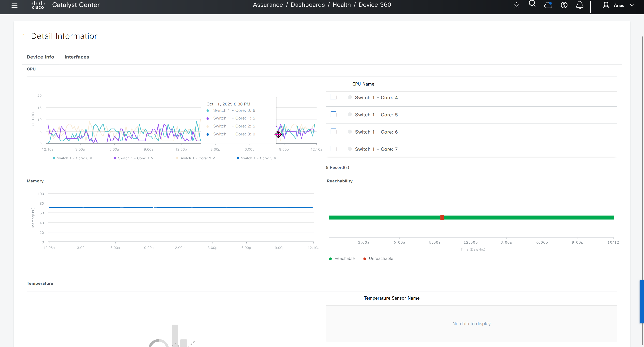The height and width of the screenshot is (347, 644).
Task: Switch to the Interfaces tab
Action: pos(77,57)
